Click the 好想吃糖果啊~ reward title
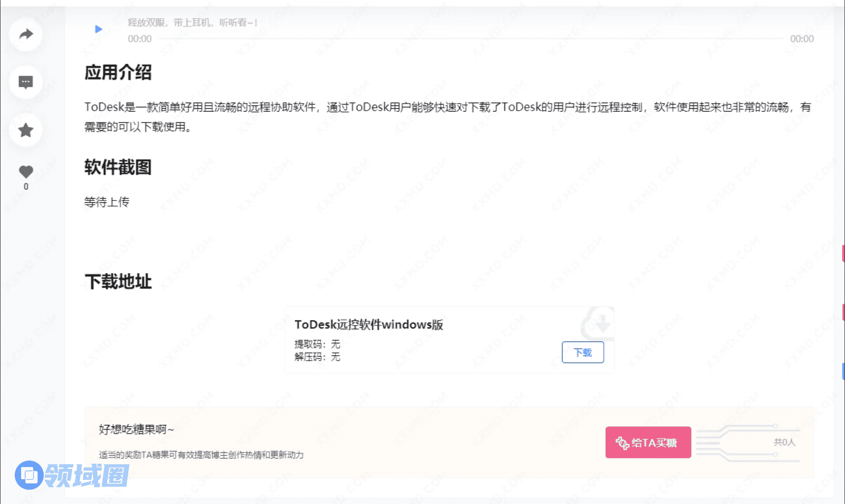The width and height of the screenshot is (845, 504). 136,429
